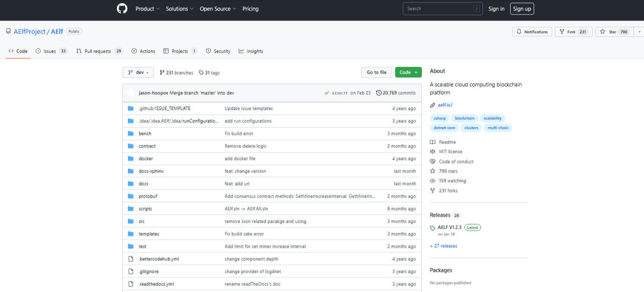The height and width of the screenshot is (292, 644).
Task: Switch to the Pull requests tab
Action: click(x=100, y=51)
